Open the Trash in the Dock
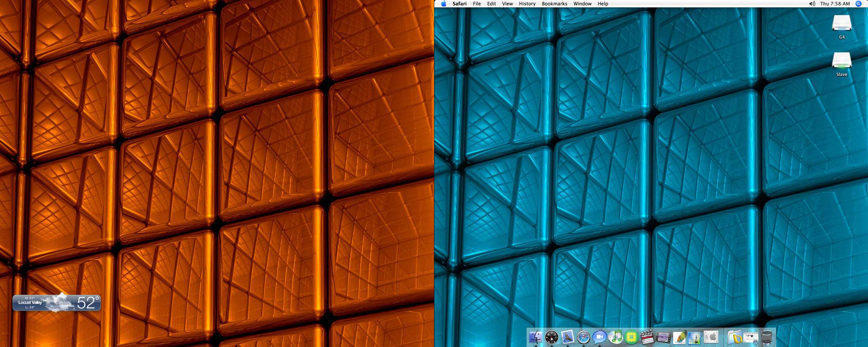 tap(767, 337)
